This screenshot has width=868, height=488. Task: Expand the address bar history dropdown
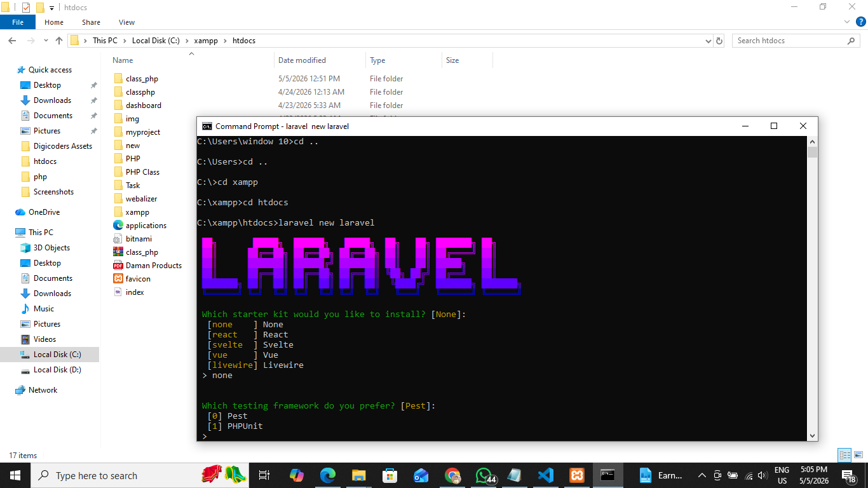coord(709,41)
